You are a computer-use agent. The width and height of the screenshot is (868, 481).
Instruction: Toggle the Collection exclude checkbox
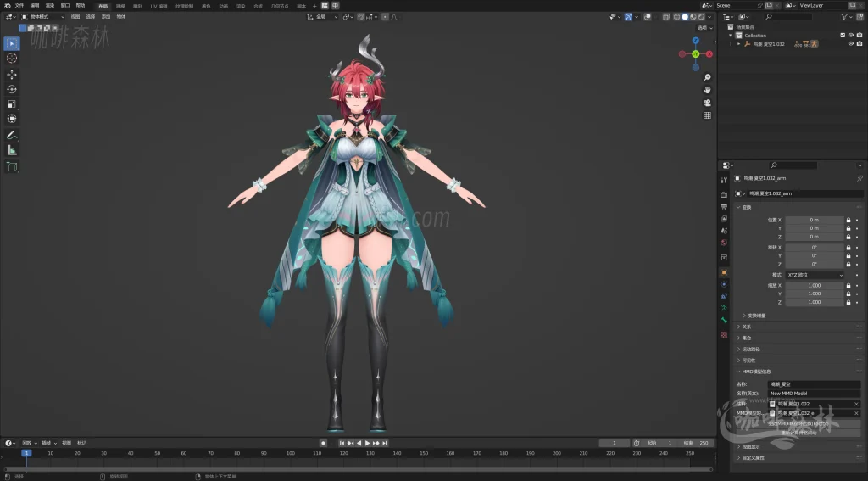pos(843,36)
